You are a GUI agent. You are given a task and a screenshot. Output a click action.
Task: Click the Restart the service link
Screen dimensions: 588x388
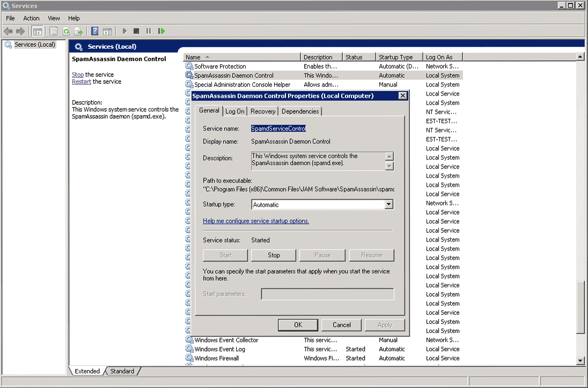click(x=82, y=82)
